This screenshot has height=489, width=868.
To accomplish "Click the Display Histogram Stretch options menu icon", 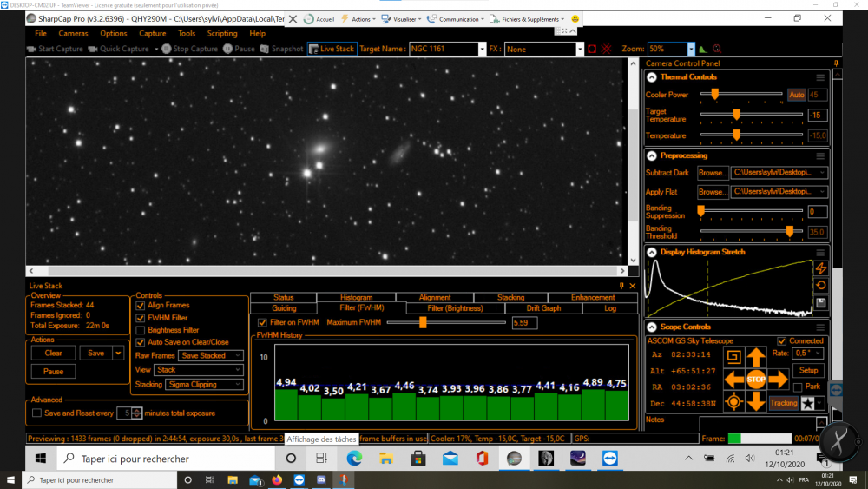I will coord(820,253).
